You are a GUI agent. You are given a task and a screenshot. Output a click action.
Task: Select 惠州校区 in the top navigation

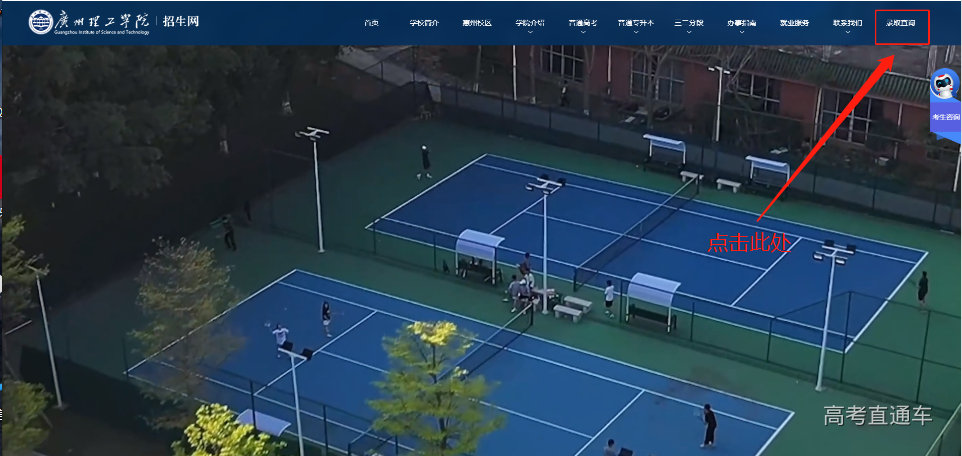[477, 23]
